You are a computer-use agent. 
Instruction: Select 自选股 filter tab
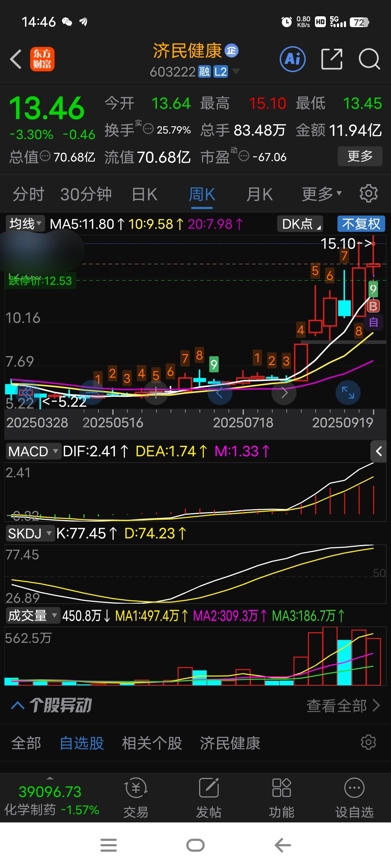(x=82, y=744)
